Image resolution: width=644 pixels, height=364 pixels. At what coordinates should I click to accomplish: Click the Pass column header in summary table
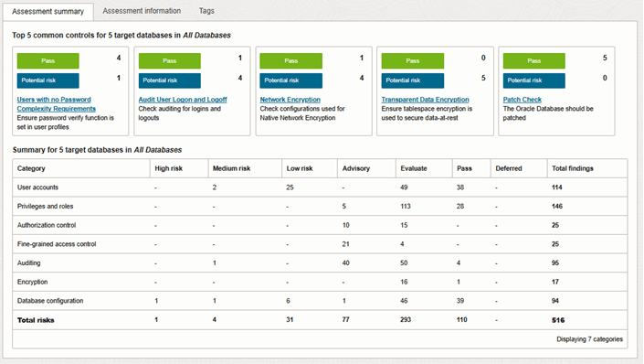coord(471,168)
